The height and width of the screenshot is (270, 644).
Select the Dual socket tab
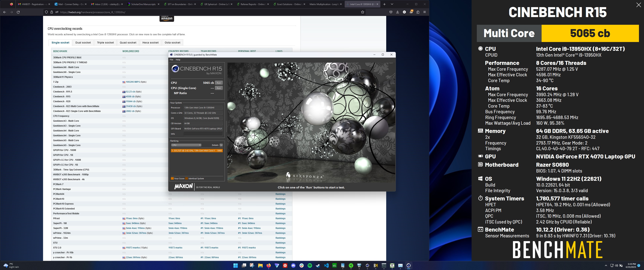click(x=83, y=43)
